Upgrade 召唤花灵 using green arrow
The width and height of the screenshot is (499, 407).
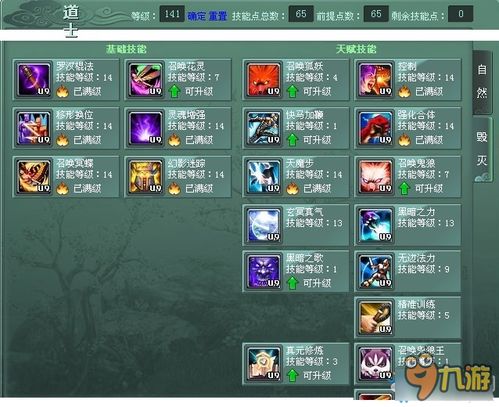point(175,91)
